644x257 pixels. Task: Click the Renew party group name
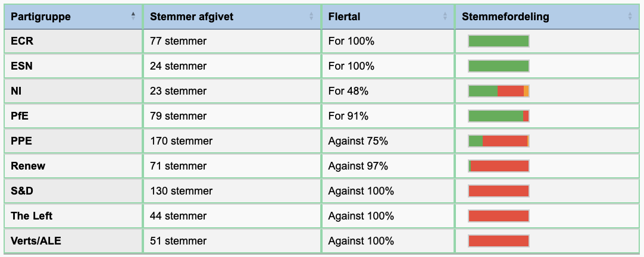click(x=28, y=166)
